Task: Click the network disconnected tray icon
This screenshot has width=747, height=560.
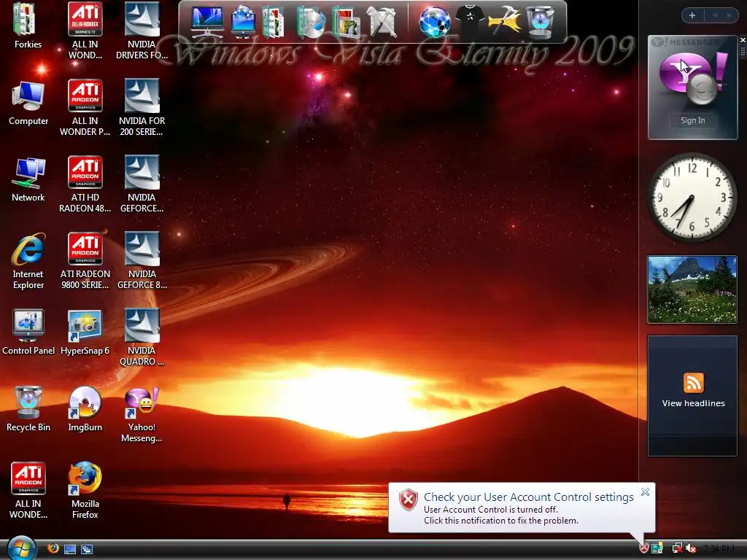Action: (x=677, y=548)
